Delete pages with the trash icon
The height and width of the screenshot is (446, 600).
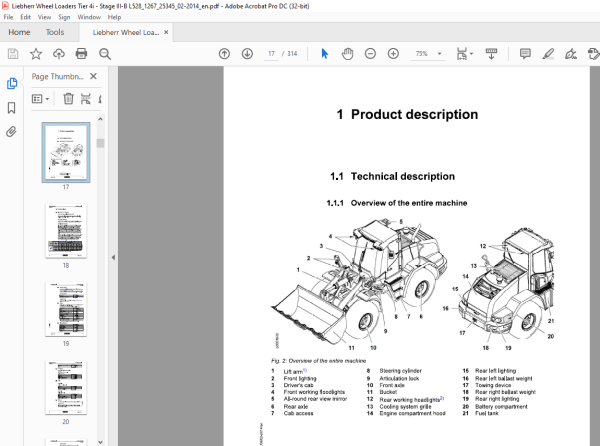68,99
